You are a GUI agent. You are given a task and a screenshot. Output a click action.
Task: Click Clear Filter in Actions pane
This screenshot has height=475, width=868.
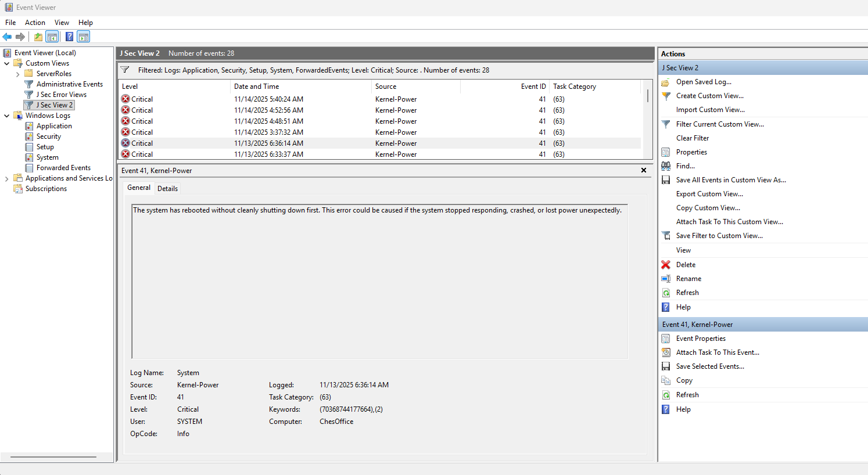tap(693, 138)
